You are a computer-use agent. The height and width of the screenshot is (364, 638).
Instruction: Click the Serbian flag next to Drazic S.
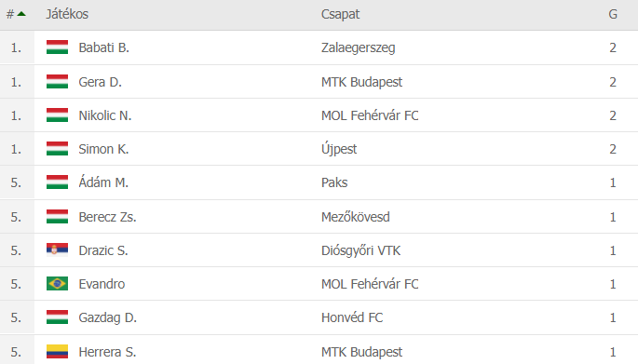pyautogui.click(x=57, y=250)
